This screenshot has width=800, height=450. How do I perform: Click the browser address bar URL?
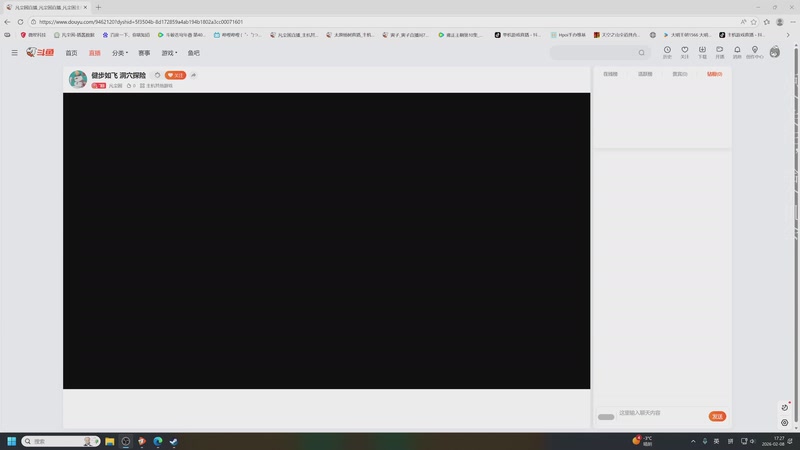[x=141, y=22]
